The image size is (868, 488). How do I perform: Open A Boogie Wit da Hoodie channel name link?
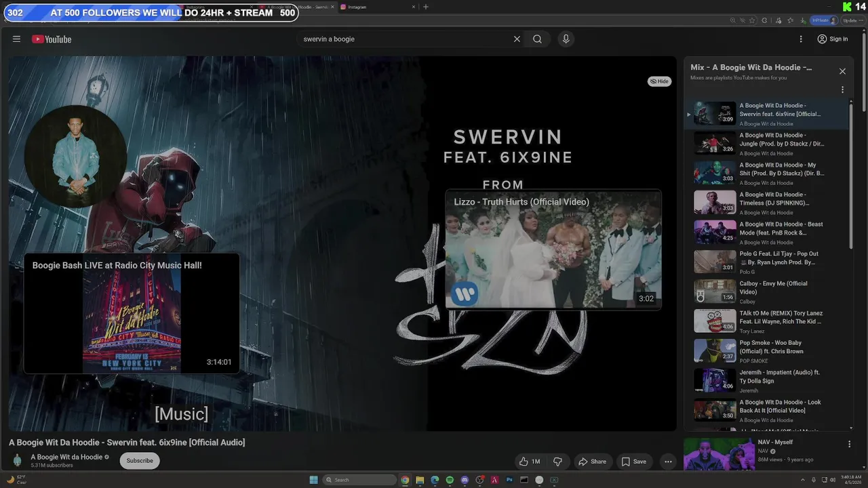coord(66,457)
